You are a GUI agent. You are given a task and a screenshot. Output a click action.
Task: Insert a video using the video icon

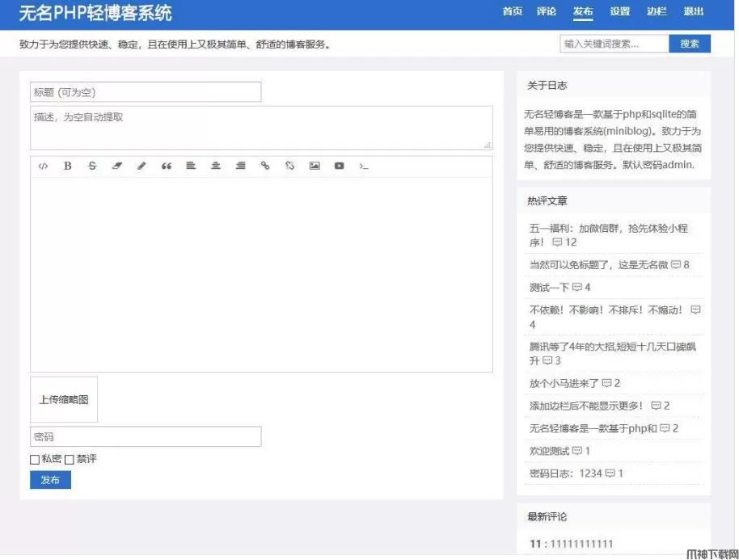tap(339, 166)
